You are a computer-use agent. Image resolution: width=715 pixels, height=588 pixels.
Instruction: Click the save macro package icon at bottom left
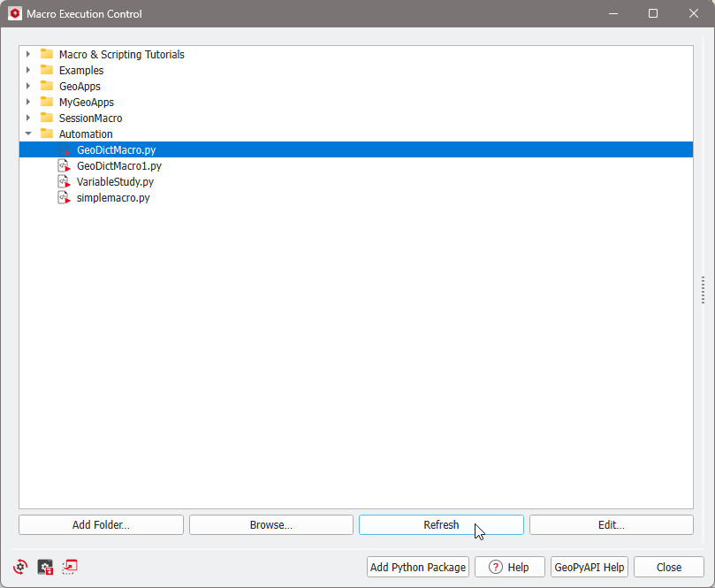[x=44, y=567]
